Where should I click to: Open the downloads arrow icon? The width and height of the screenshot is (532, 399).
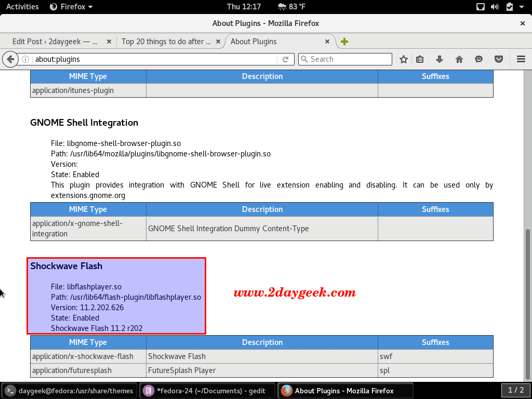(440, 59)
